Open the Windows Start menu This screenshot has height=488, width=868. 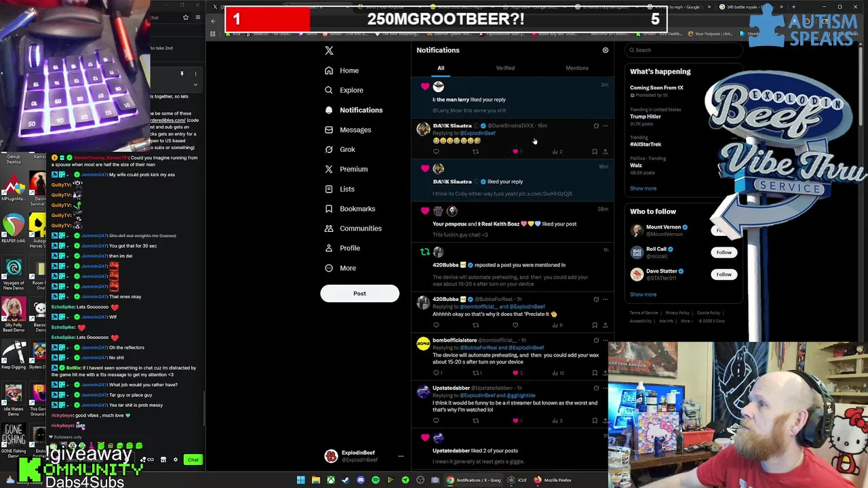point(301,481)
